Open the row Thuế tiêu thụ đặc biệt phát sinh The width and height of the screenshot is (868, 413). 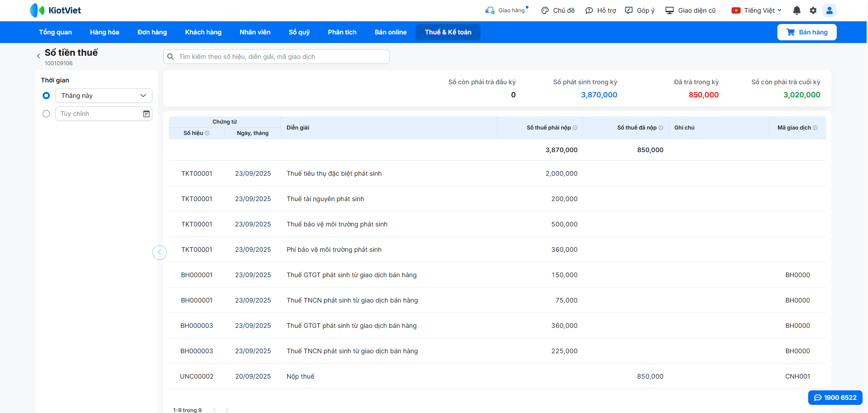tap(497, 173)
